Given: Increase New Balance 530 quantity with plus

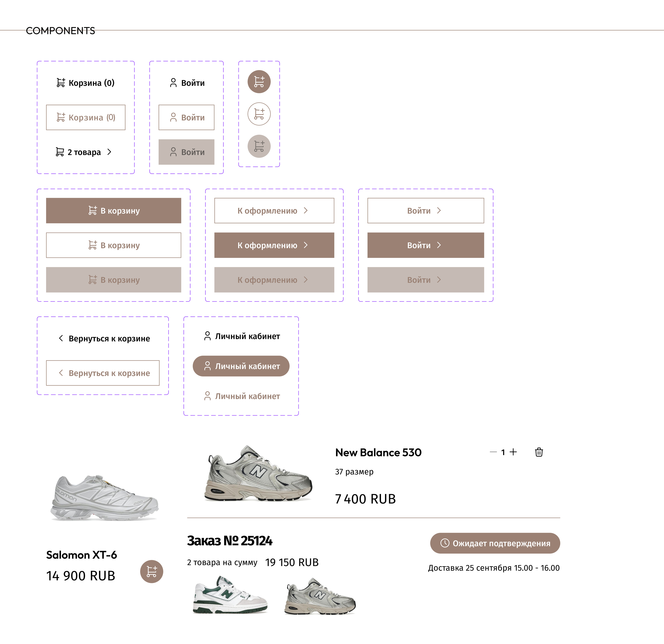Looking at the screenshot, I should pyautogui.click(x=513, y=452).
